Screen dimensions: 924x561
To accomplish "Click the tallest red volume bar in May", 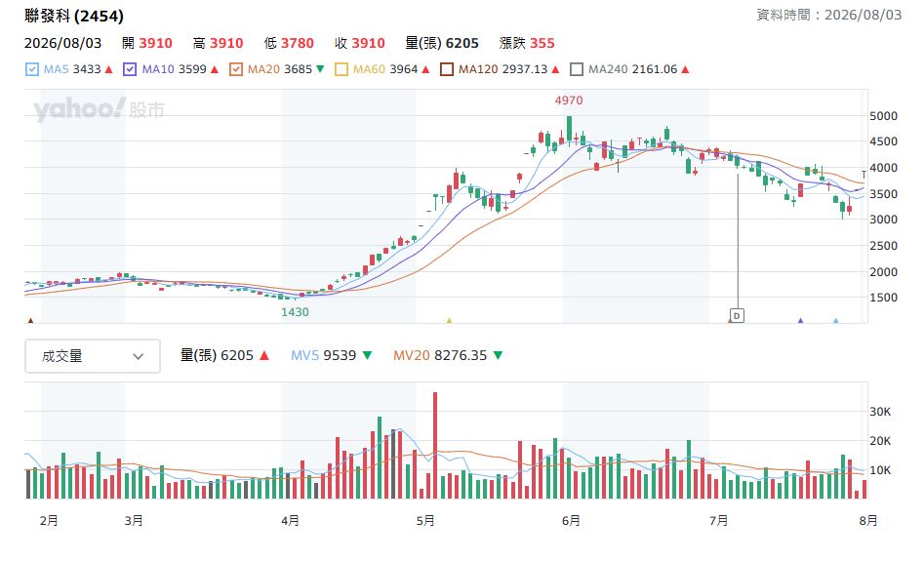I will click(435, 446).
